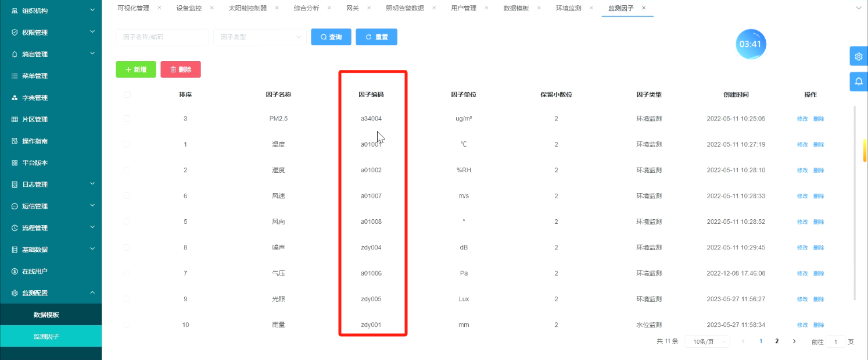Open the 10条/页 page size dropdown
Image resolution: width=868 pixels, height=360 pixels.
click(x=706, y=341)
